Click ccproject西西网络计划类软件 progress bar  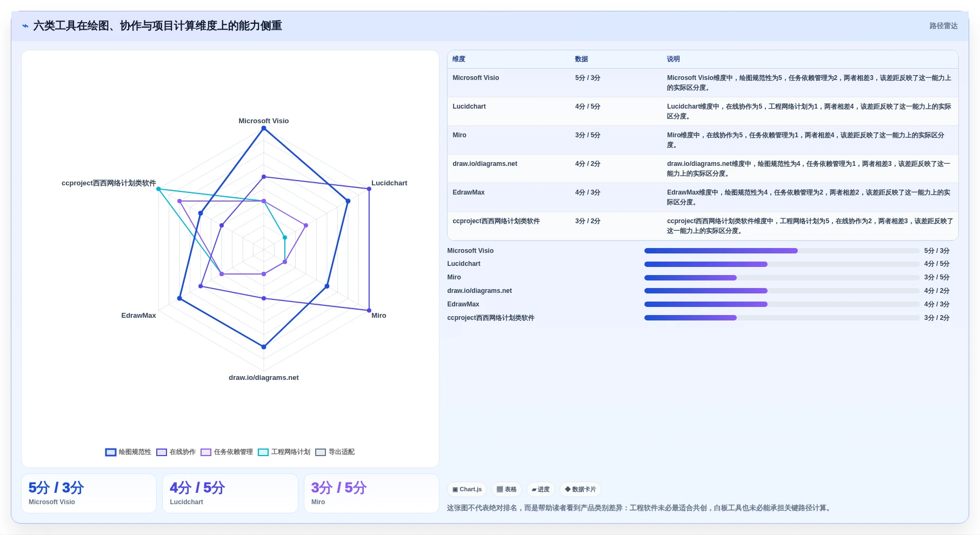coord(782,318)
